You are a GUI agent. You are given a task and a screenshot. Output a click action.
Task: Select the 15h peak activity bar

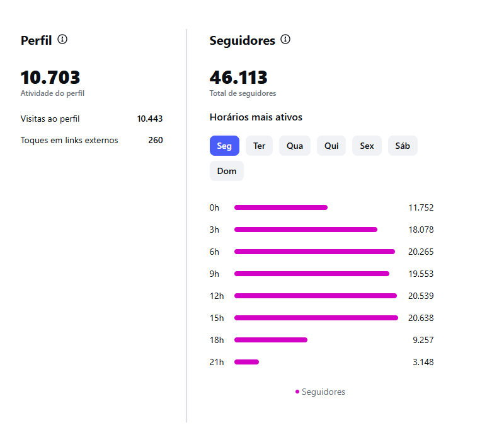pyautogui.click(x=316, y=318)
